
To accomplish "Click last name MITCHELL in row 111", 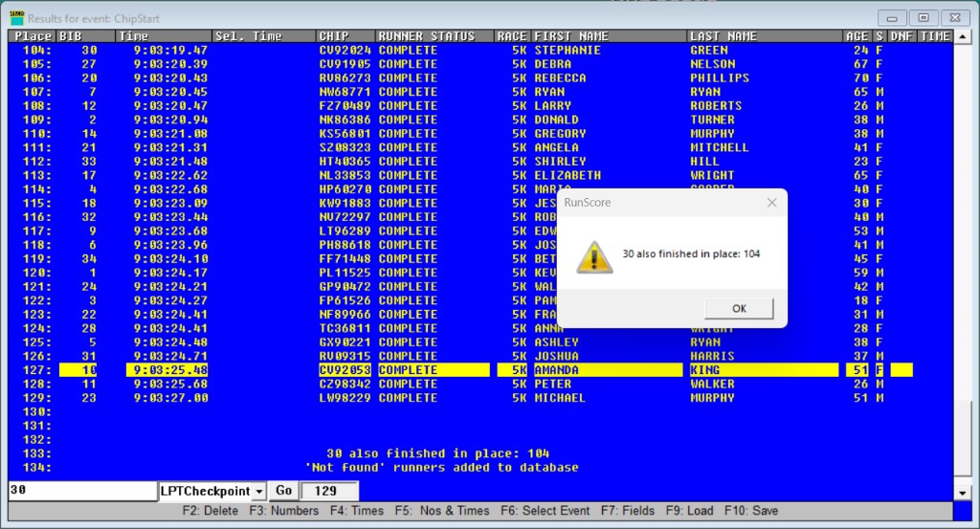I will [x=720, y=147].
